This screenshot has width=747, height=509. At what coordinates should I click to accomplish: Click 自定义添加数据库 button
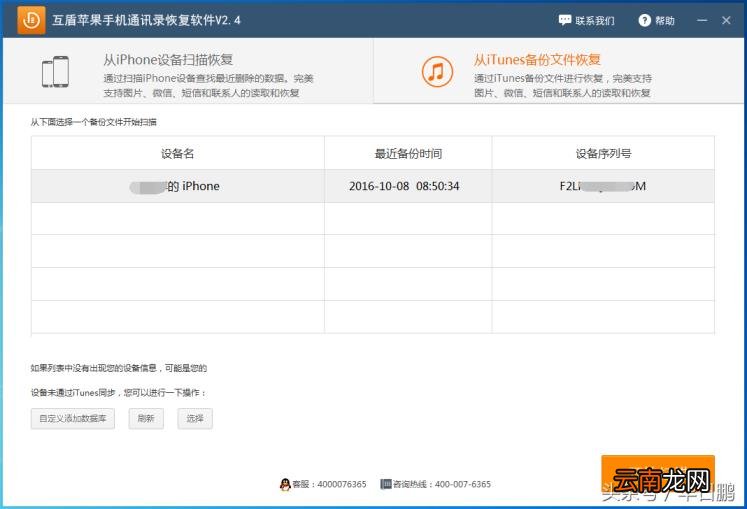(x=73, y=418)
